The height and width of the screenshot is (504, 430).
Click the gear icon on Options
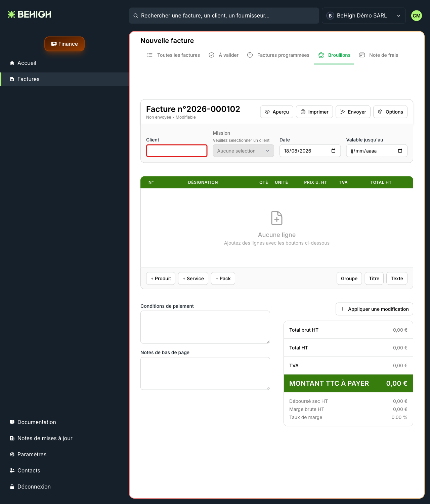pos(380,112)
